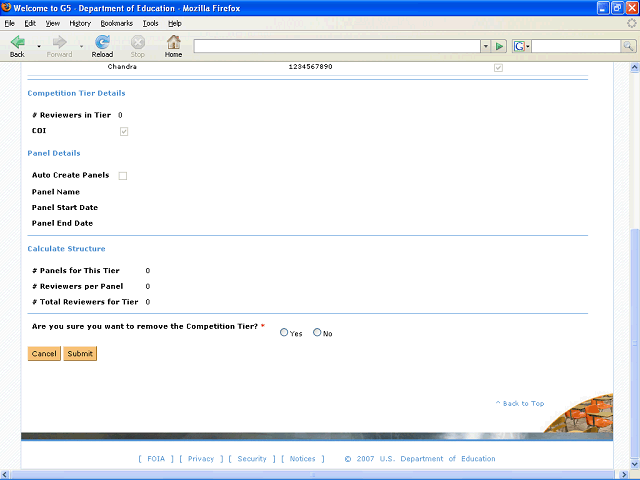Click the horizontal scrollbar left arrow
This screenshot has height=480, width=640.
(x=5, y=475)
